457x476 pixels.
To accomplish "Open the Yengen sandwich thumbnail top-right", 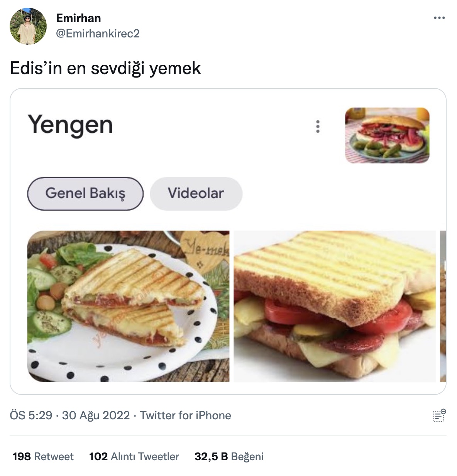I will click(387, 135).
